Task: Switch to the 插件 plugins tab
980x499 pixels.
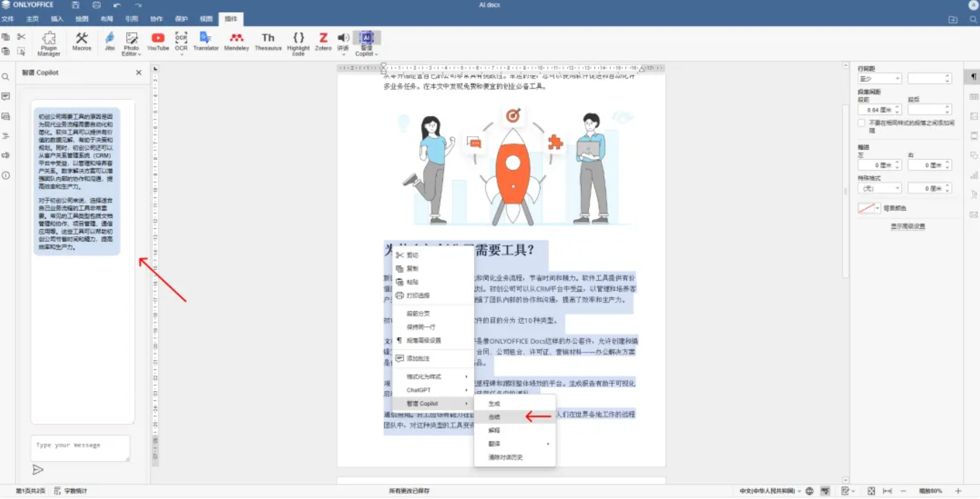Action: [231, 19]
